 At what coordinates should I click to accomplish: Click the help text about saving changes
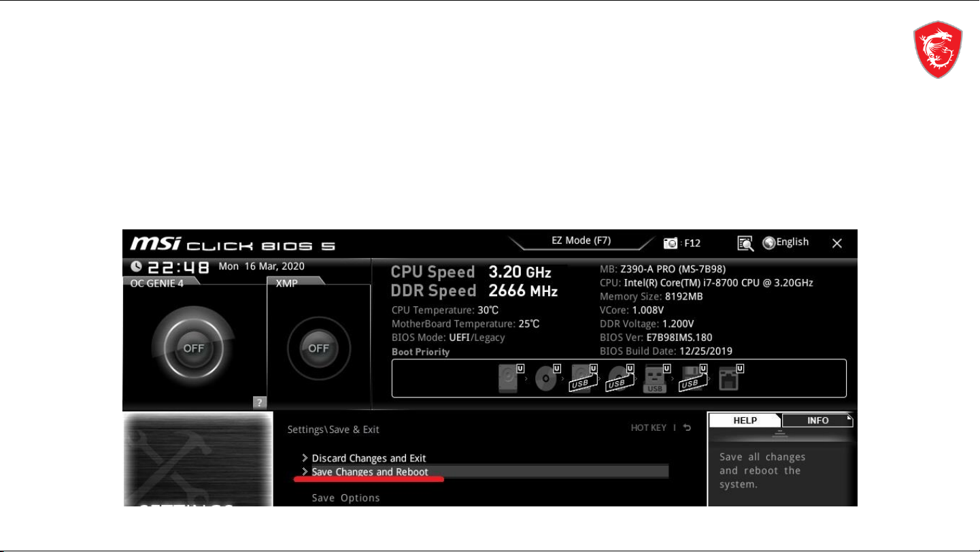coord(762,471)
